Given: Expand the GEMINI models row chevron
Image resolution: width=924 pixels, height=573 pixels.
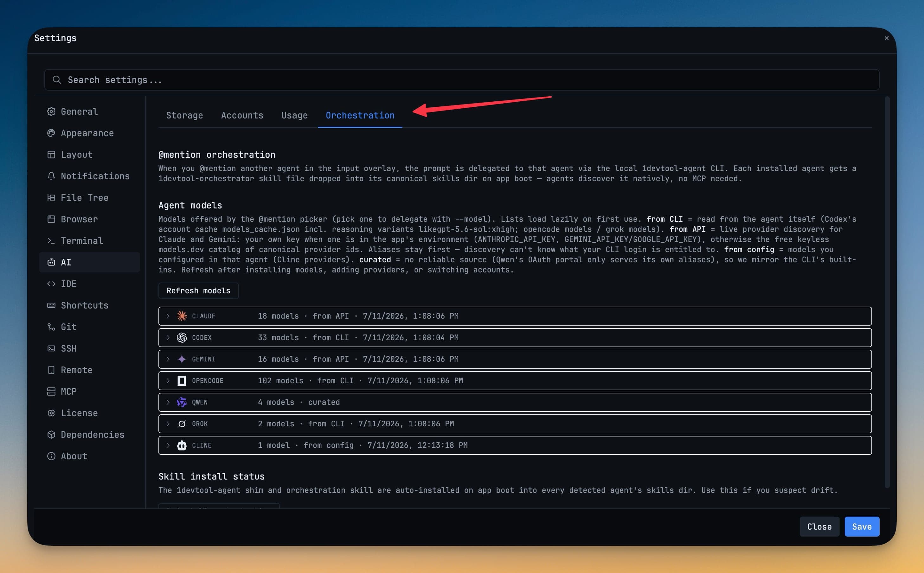Looking at the screenshot, I should pyautogui.click(x=168, y=359).
